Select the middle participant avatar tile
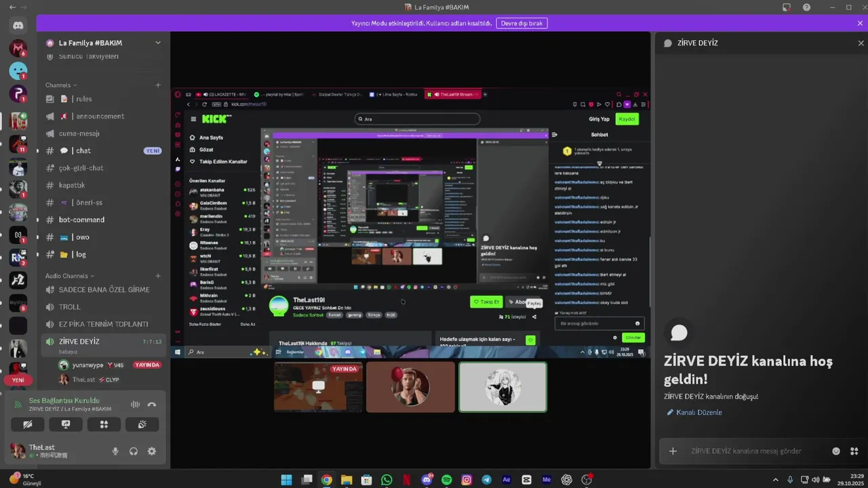This screenshot has height=488, width=868. (x=410, y=386)
